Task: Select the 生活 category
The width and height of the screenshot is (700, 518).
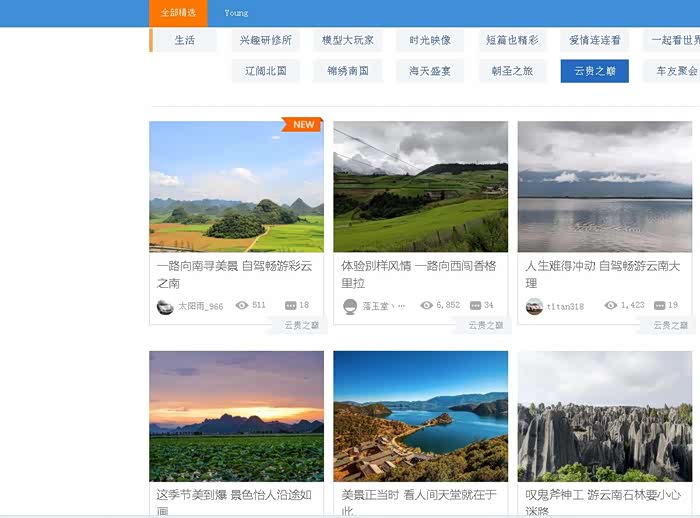Action: 185,40
